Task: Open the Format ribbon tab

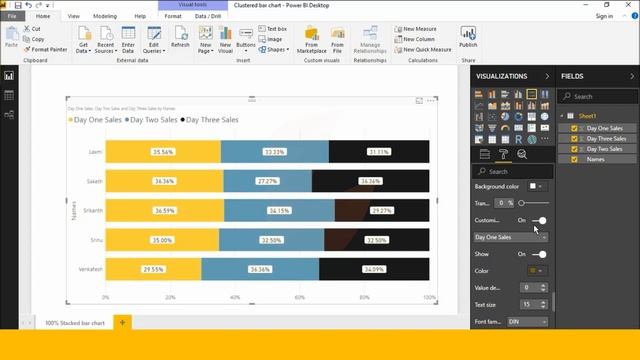Action: 173,16
